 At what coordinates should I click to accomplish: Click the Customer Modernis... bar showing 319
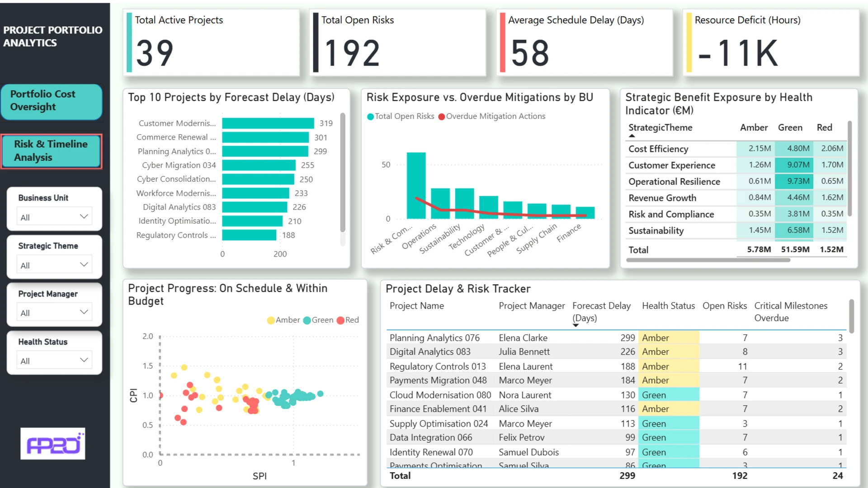(x=268, y=123)
